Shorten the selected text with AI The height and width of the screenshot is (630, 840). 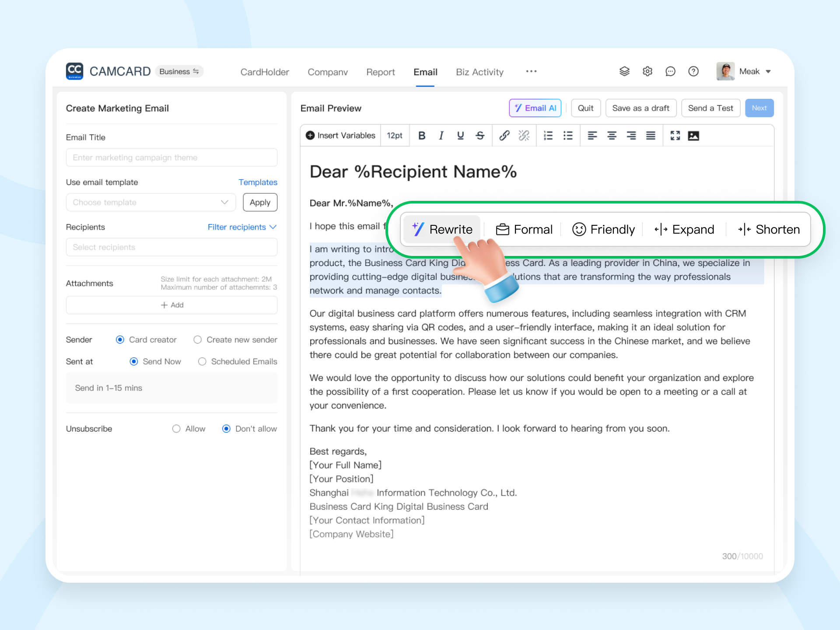(769, 229)
